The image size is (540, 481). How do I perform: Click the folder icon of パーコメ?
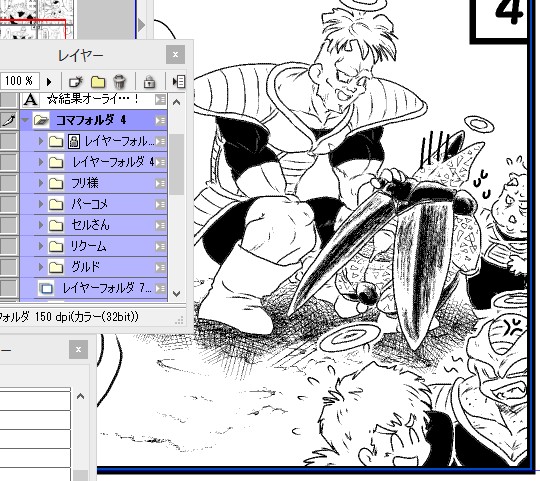click(56, 205)
